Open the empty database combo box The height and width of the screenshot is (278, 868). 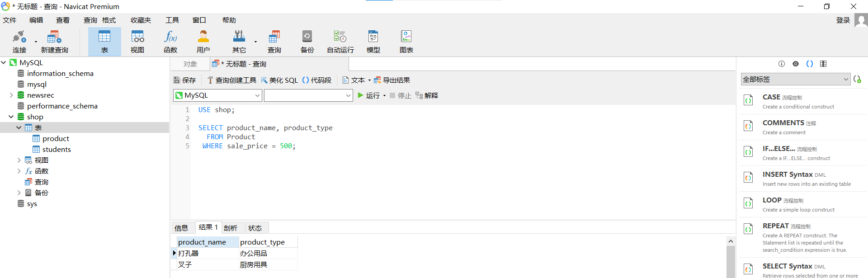(308, 95)
